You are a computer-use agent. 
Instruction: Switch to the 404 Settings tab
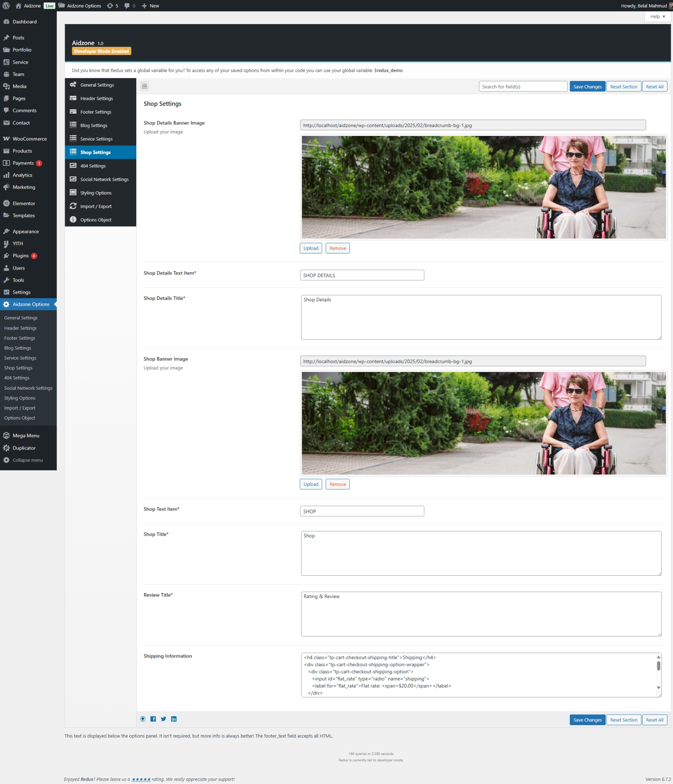pyautogui.click(x=93, y=166)
